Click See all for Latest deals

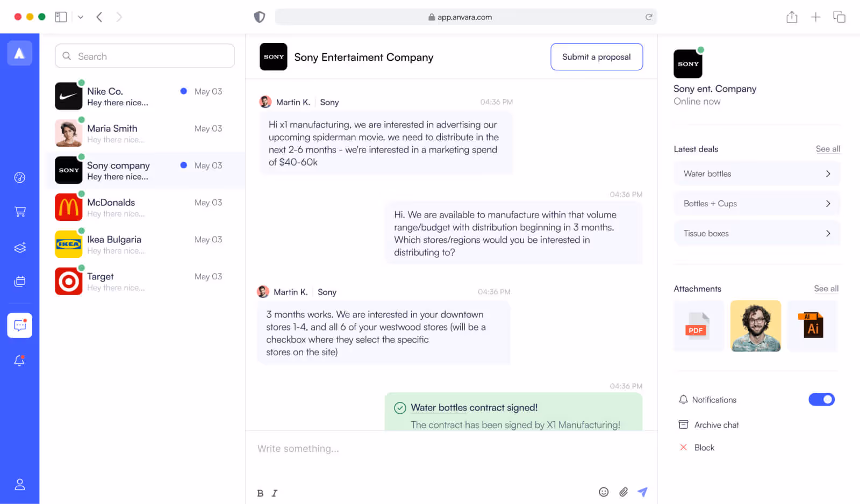click(828, 149)
